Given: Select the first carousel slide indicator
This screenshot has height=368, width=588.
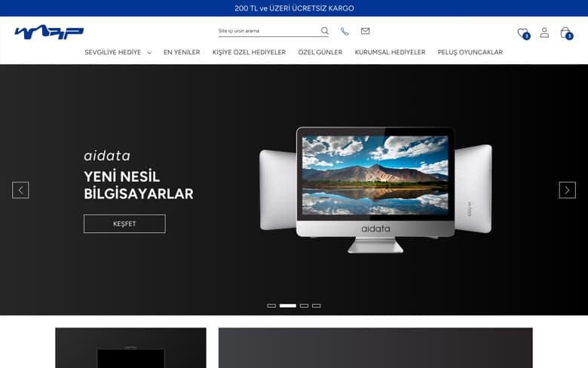Looking at the screenshot, I should pyautogui.click(x=271, y=305).
